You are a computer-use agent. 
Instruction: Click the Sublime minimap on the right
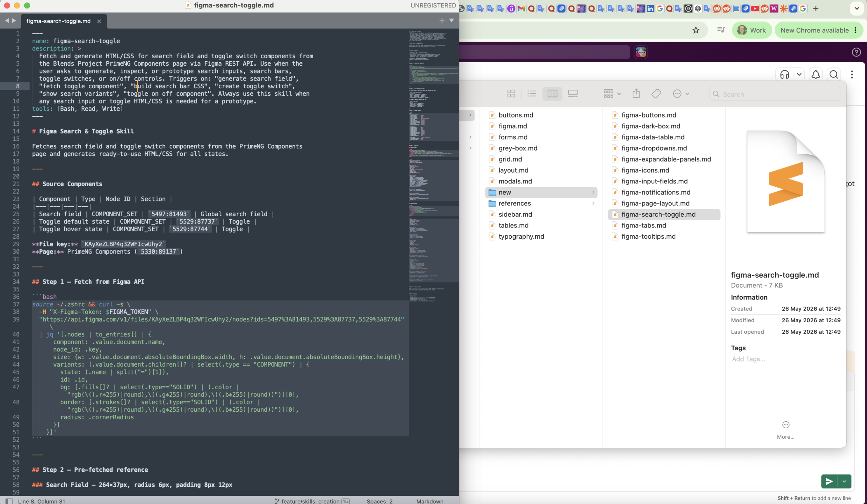coord(433,165)
